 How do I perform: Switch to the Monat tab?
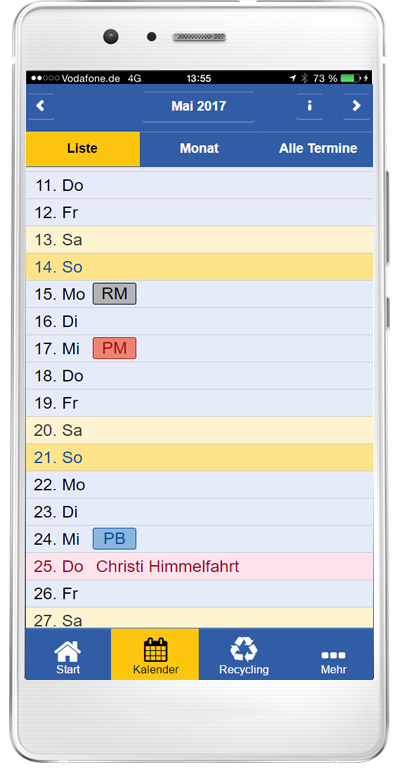tap(199, 149)
